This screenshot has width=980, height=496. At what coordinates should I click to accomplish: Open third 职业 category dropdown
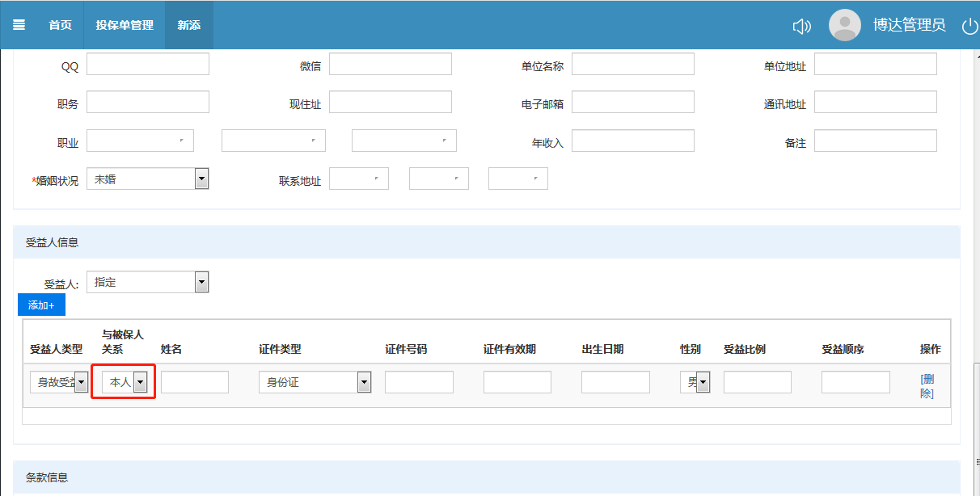[404, 141]
